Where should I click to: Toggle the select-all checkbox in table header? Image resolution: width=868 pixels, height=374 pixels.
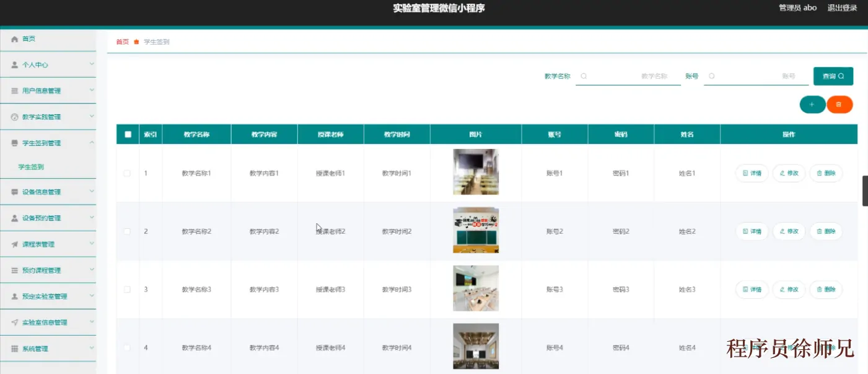point(128,135)
